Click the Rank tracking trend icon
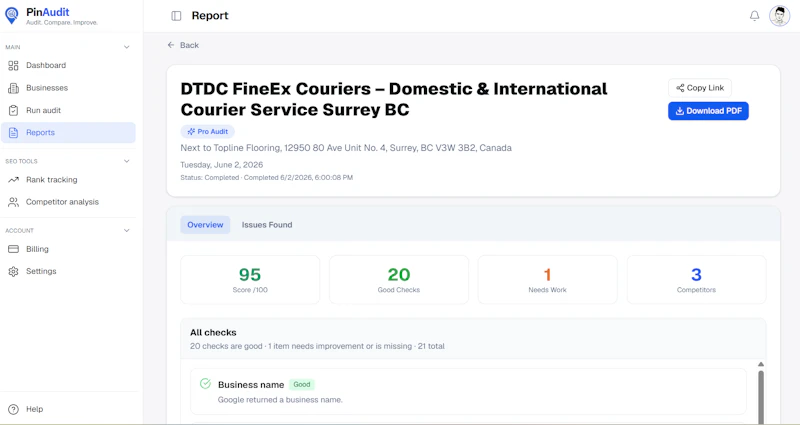Screen dimensions: 800x425 tap(13, 180)
